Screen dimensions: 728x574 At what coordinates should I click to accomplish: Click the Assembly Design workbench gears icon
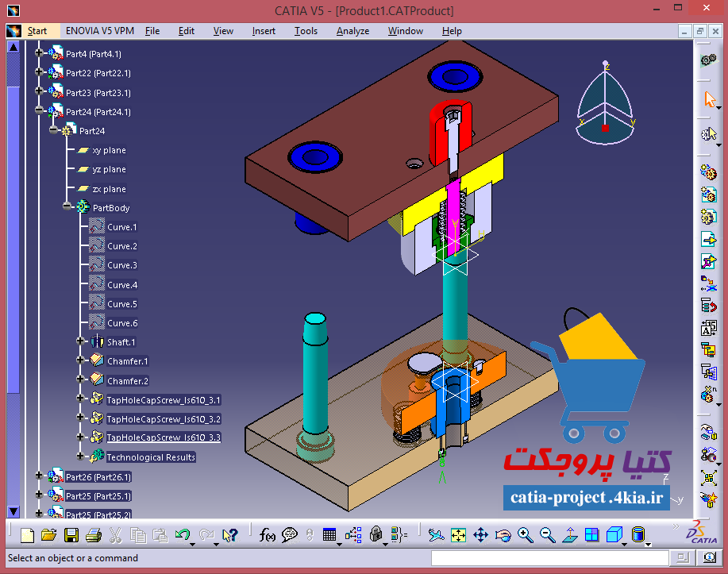point(708,60)
